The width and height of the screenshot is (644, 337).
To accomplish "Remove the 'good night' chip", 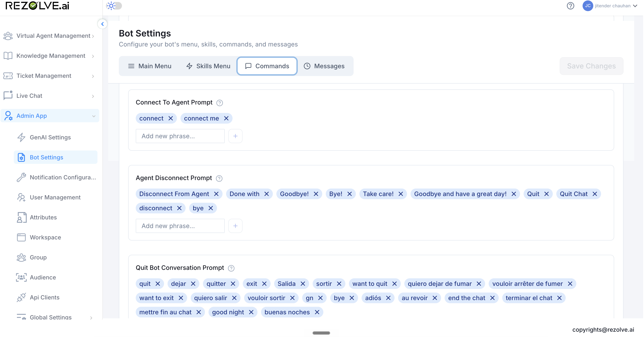I will 251,312.
